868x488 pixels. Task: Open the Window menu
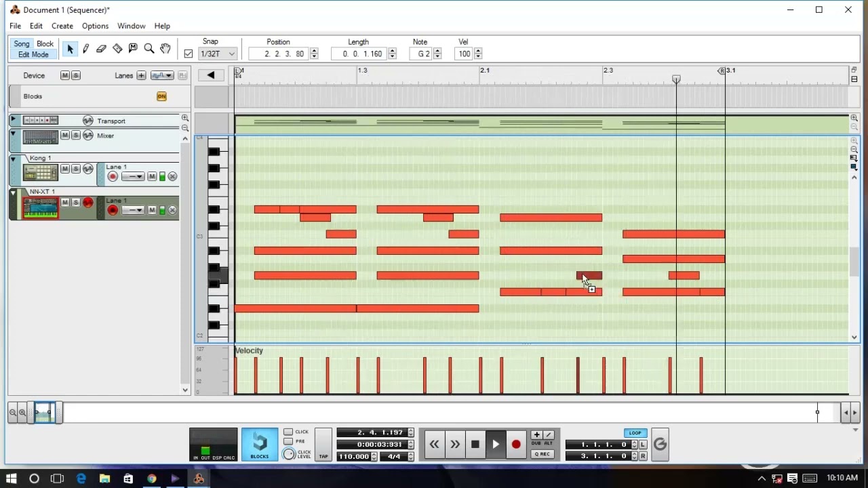131,26
